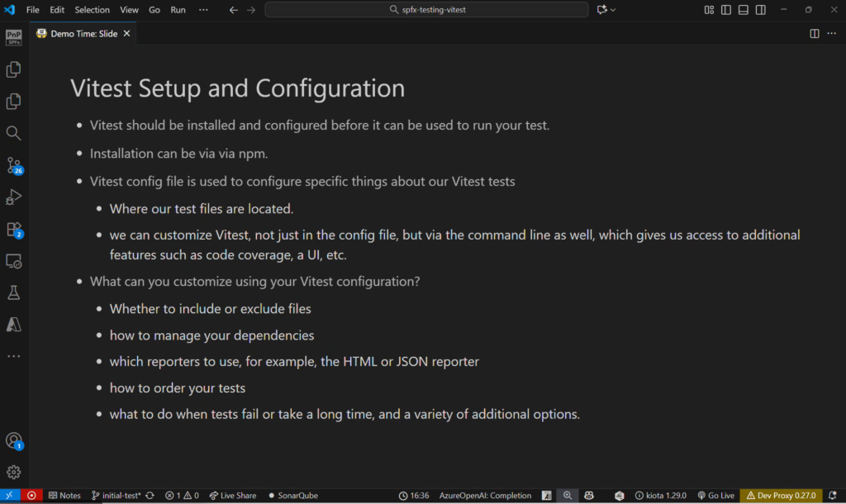
Task: Click Go Live in status bar
Action: (x=715, y=496)
